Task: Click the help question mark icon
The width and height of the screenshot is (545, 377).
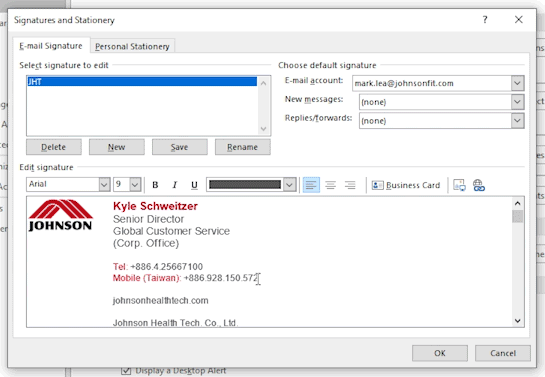Action: [x=485, y=20]
